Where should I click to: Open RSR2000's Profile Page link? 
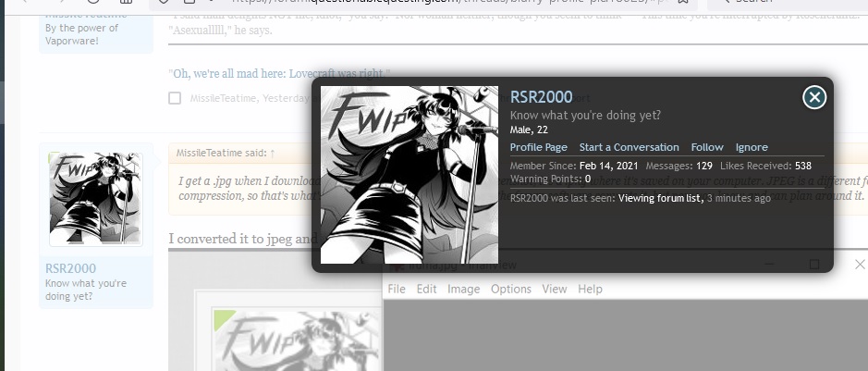coord(538,147)
